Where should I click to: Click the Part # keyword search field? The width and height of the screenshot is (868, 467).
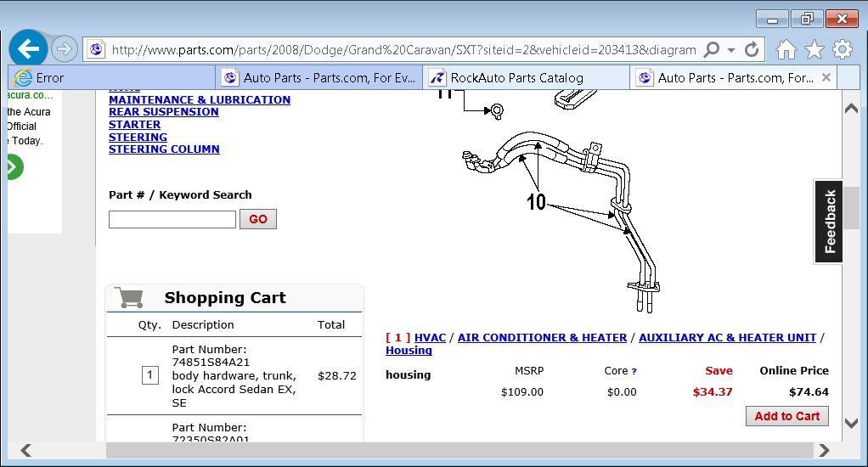point(172,219)
